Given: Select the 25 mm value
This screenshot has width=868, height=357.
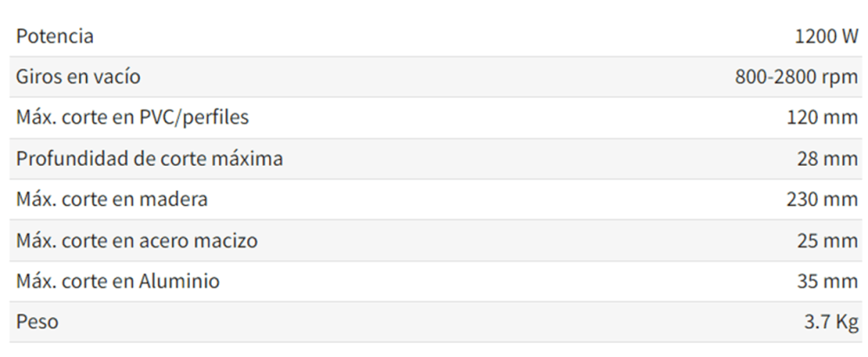Looking at the screenshot, I should [827, 241].
